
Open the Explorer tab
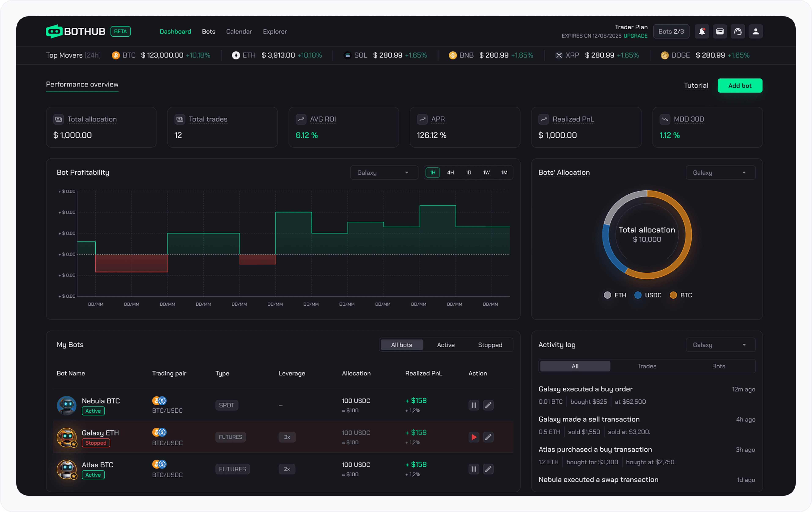[x=275, y=31]
